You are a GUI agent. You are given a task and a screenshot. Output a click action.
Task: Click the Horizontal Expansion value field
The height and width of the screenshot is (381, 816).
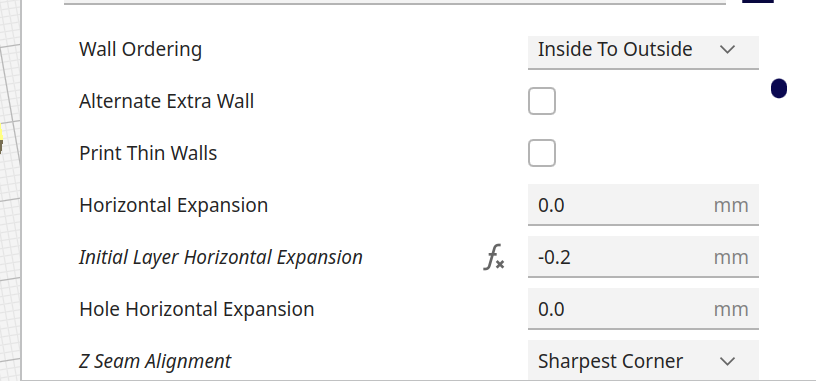[x=643, y=205]
